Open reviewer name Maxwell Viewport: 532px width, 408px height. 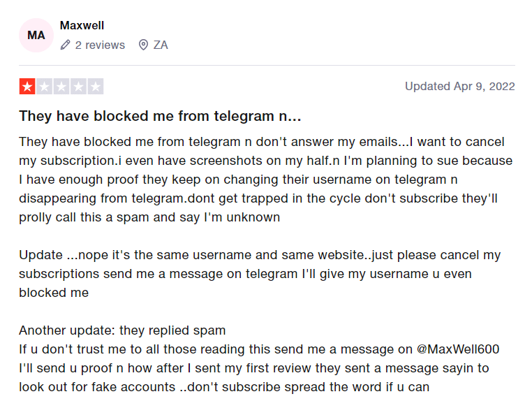82,25
